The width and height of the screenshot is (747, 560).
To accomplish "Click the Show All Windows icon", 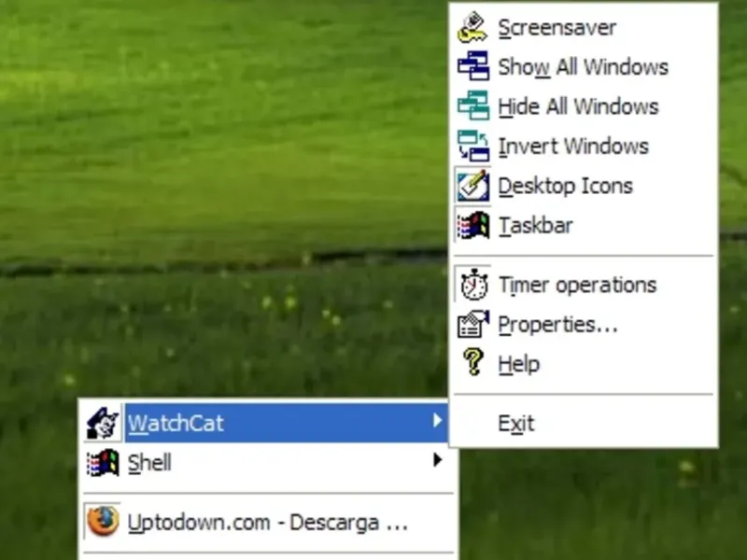I will click(472, 65).
